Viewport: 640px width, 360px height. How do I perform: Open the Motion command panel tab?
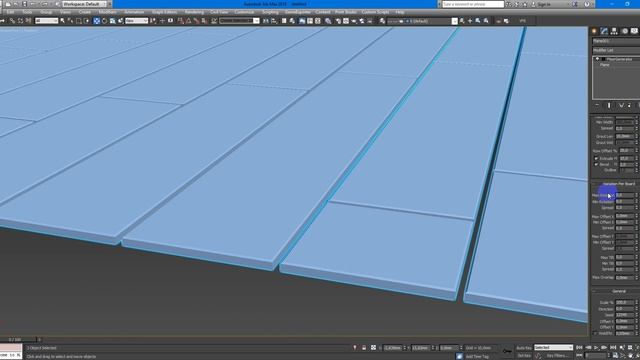click(624, 31)
